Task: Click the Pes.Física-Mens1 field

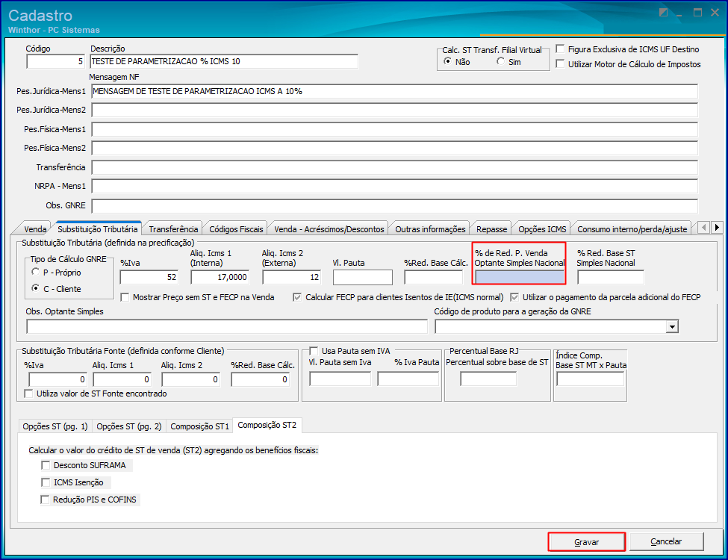Action: [x=395, y=130]
